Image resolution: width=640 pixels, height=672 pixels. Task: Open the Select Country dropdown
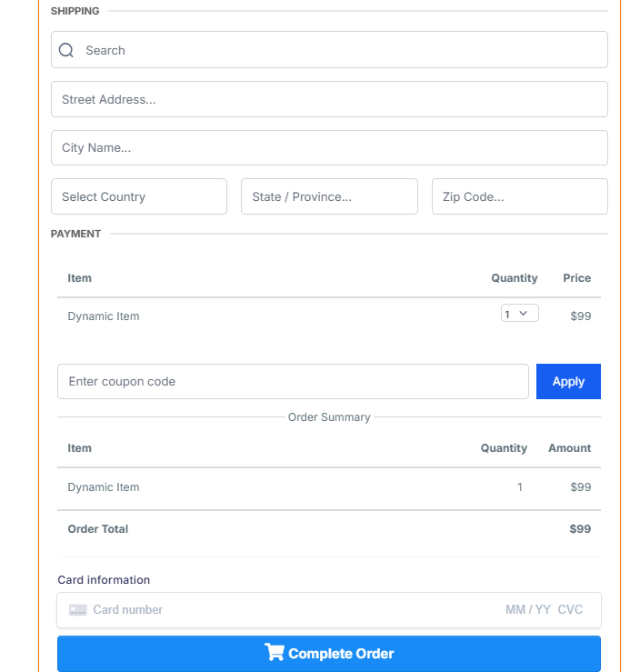tap(139, 196)
